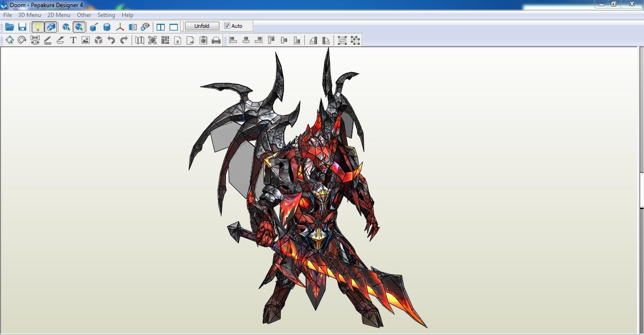This screenshot has height=335, width=644.
Task: Open the Help menu
Action: [127, 15]
